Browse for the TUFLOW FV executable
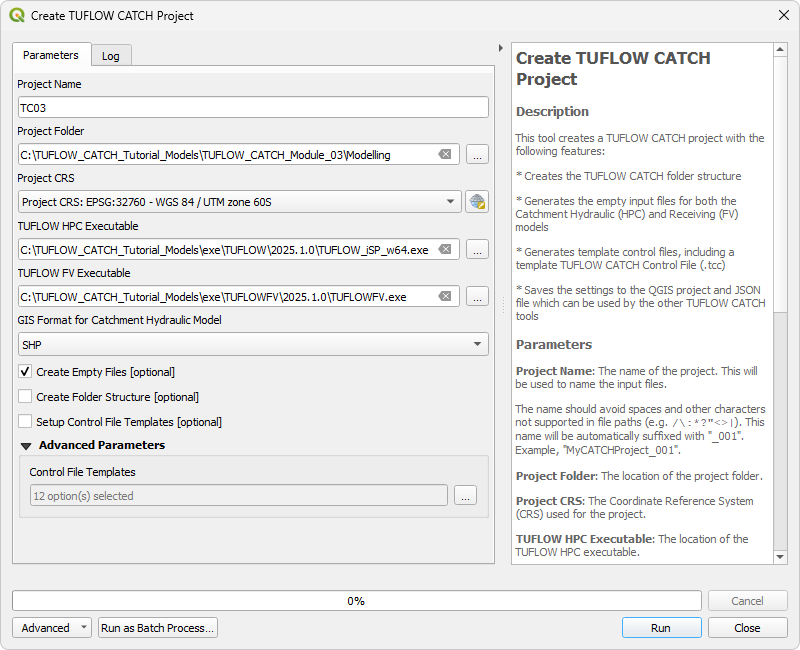Image resolution: width=800 pixels, height=650 pixels. (x=477, y=297)
